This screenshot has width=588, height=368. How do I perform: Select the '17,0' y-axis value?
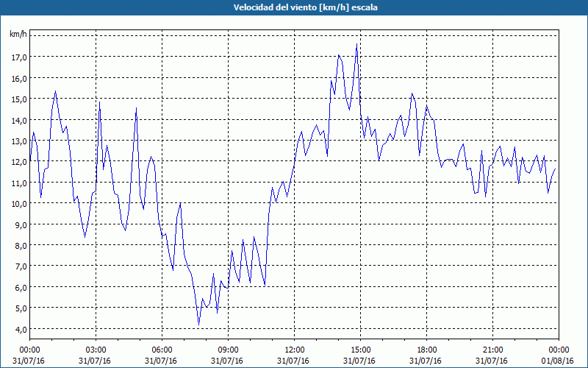pos(19,57)
